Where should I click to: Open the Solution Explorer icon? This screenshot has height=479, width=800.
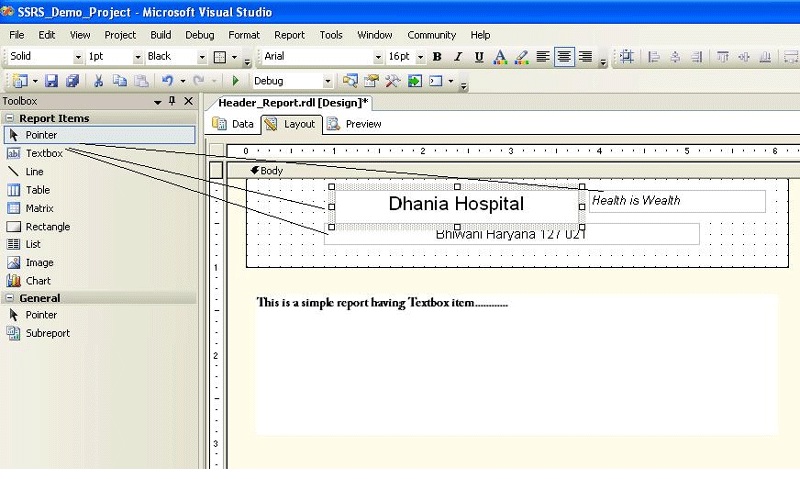[350, 81]
